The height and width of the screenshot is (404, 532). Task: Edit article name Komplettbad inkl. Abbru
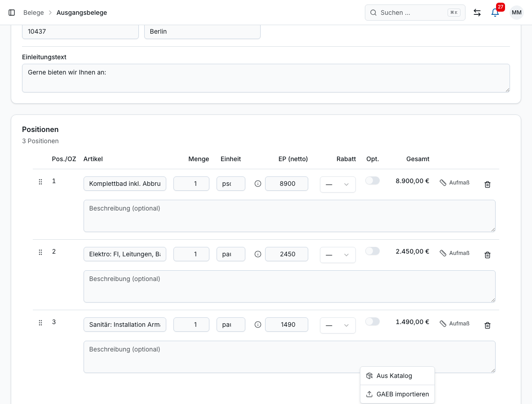(x=125, y=184)
